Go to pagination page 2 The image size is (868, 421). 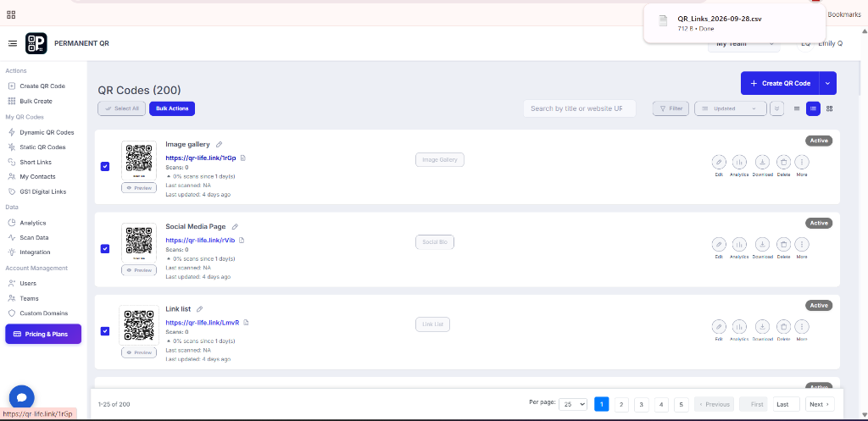click(621, 404)
